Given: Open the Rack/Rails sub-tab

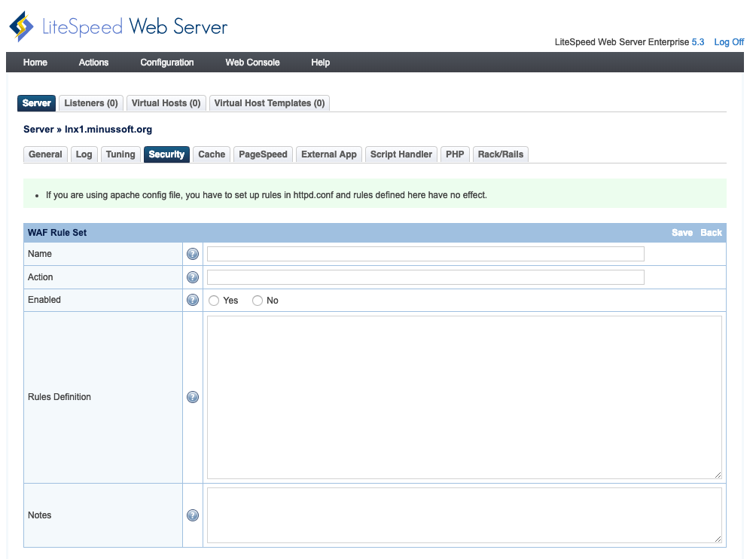Looking at the screenshot, I should pos(501,154).
